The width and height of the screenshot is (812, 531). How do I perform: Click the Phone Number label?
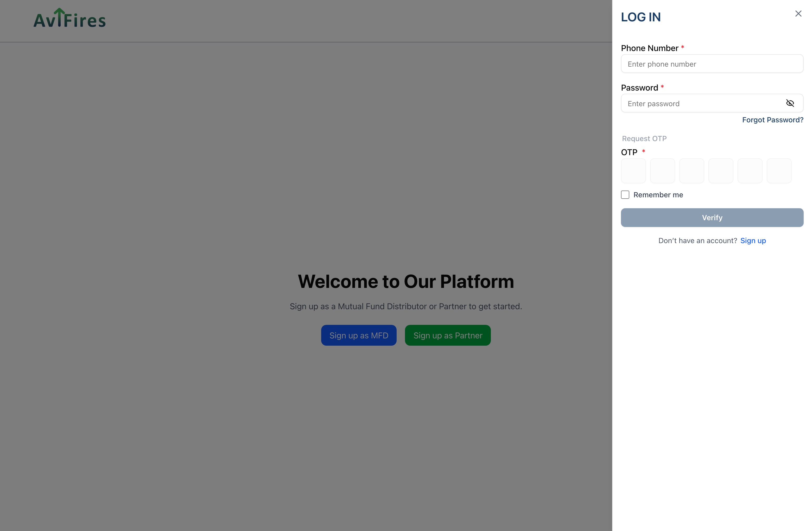[649, 48]
